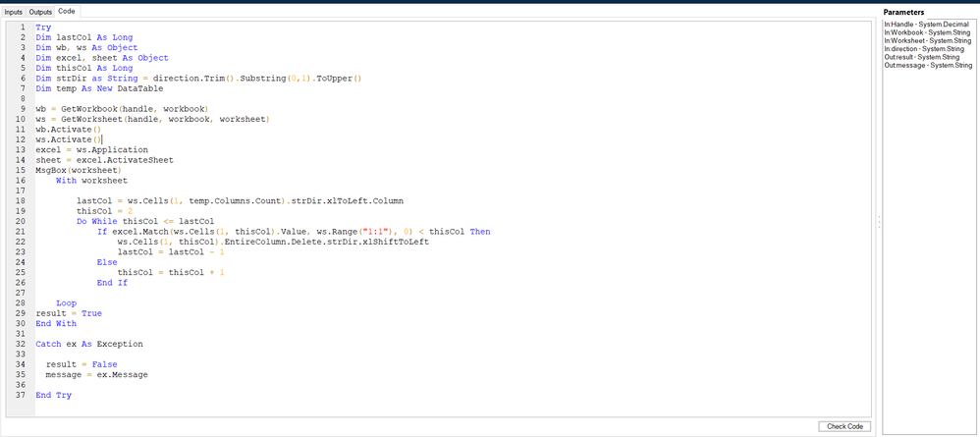
Task: Click the Check Code button
Action: (x=845, y=426)
